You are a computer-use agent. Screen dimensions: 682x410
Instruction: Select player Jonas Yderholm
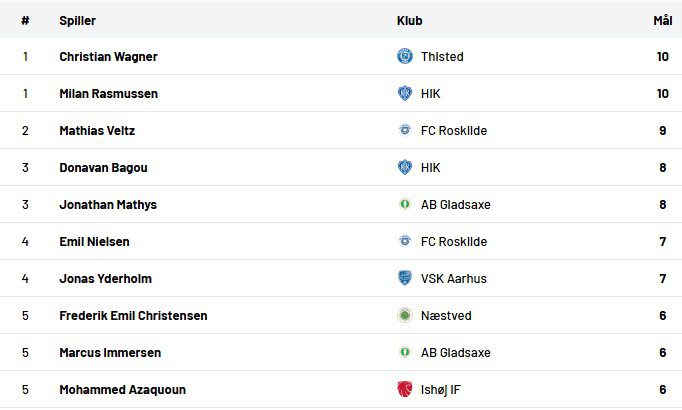pos(105,279)
